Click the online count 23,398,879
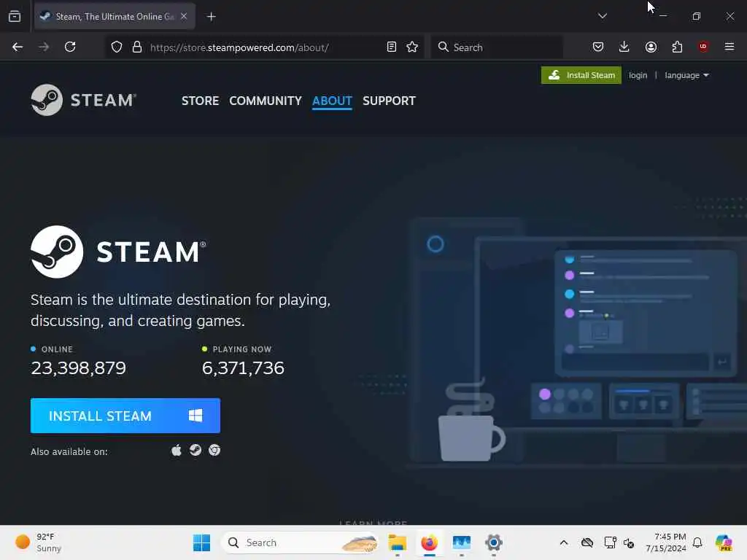The width and height of the screenshot is (747, 560). pos(79,368)
